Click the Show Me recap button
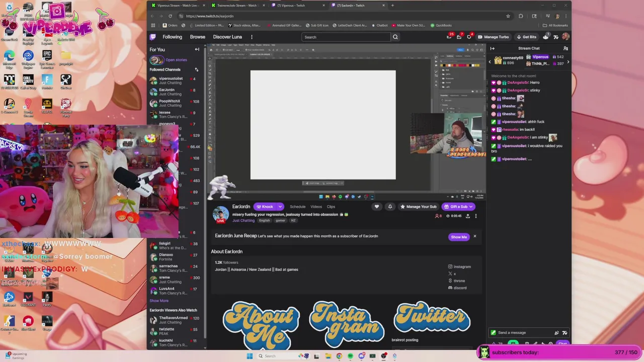Image resolution: width=644 pixels, height=362 pixels. pyautogui.click(x=458, y=237)
